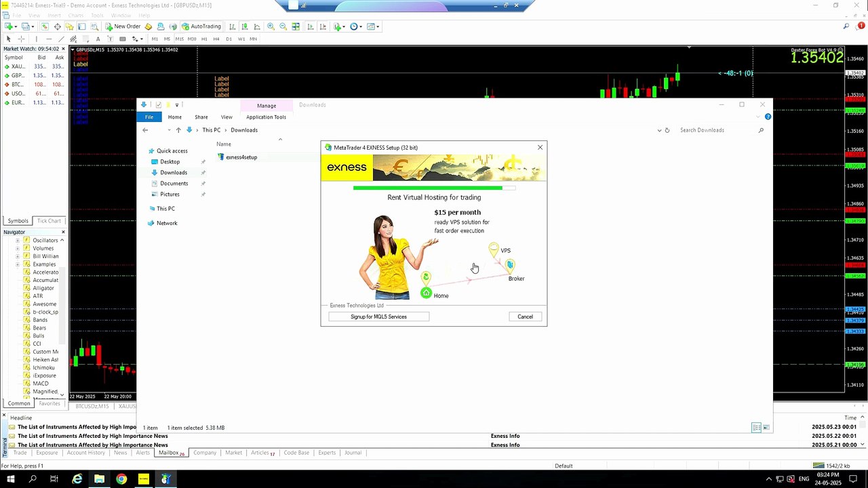Open the Share ribbon tab in File Explorer
The image size is (868, 488).
point(201,117)
